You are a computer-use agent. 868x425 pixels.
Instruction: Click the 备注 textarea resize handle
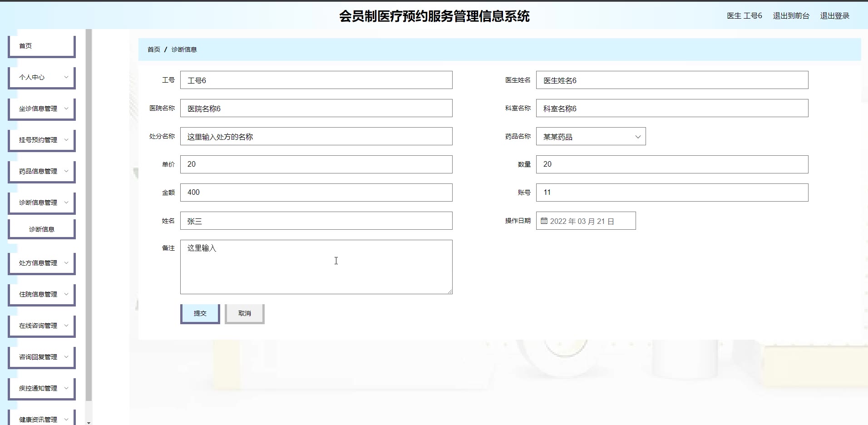[449, 292]
